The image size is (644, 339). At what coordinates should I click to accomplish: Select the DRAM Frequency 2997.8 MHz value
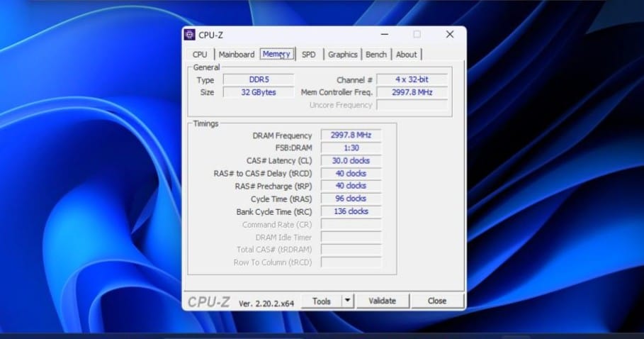[x=351, y=135]
